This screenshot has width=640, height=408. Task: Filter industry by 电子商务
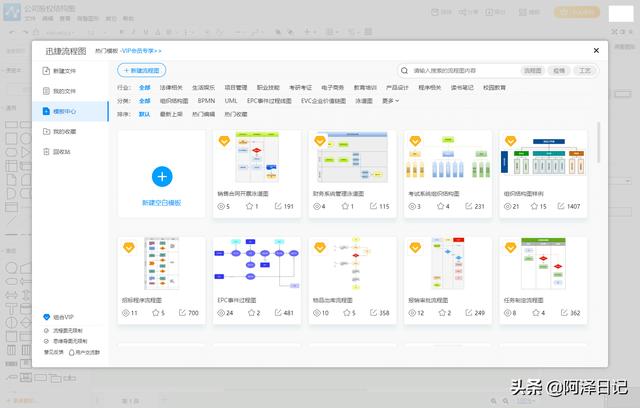(332, 88)
